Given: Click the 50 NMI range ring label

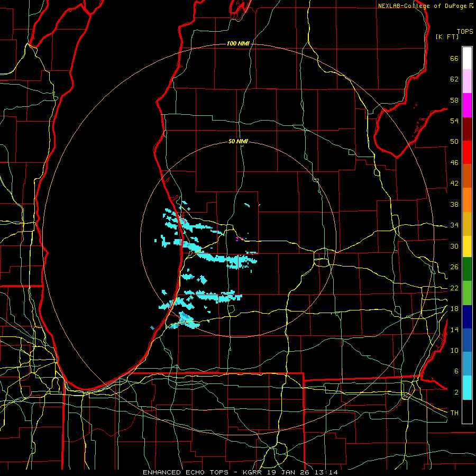Looking at the screenshot, I should point(238,141).
